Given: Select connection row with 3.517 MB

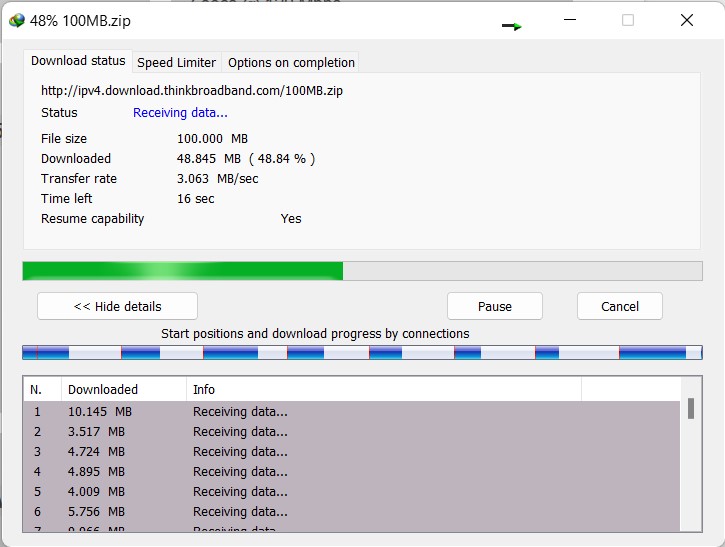Looking at the screenshot, I should pyautogui.click(x=352, y=431).
